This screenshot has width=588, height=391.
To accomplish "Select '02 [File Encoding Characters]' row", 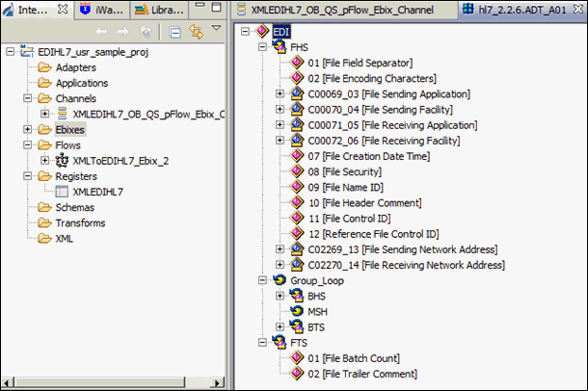I will tap(372, 78).
